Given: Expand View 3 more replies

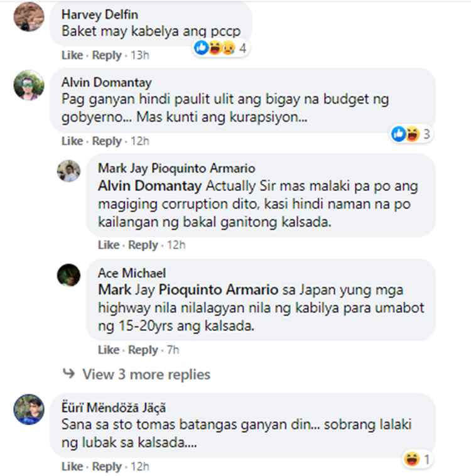Looking at the screenshot, I should pyautogui.click(x=146, y=374).
